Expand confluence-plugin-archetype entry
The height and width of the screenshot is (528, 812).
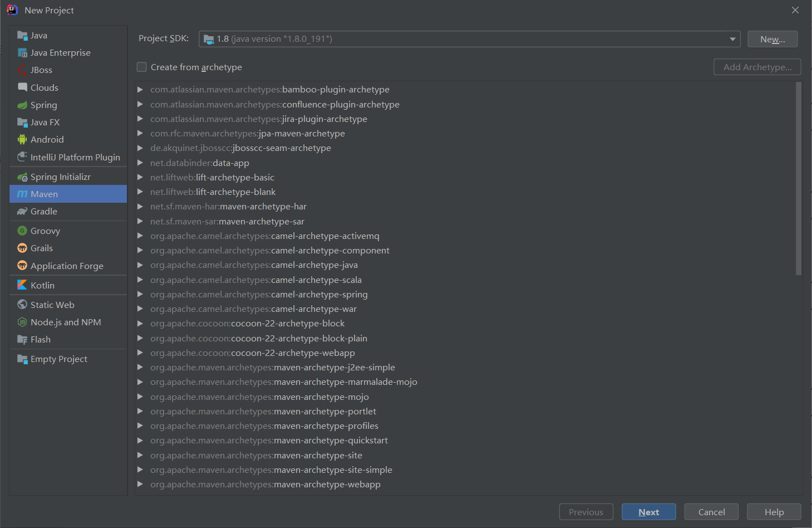[140, 104]
